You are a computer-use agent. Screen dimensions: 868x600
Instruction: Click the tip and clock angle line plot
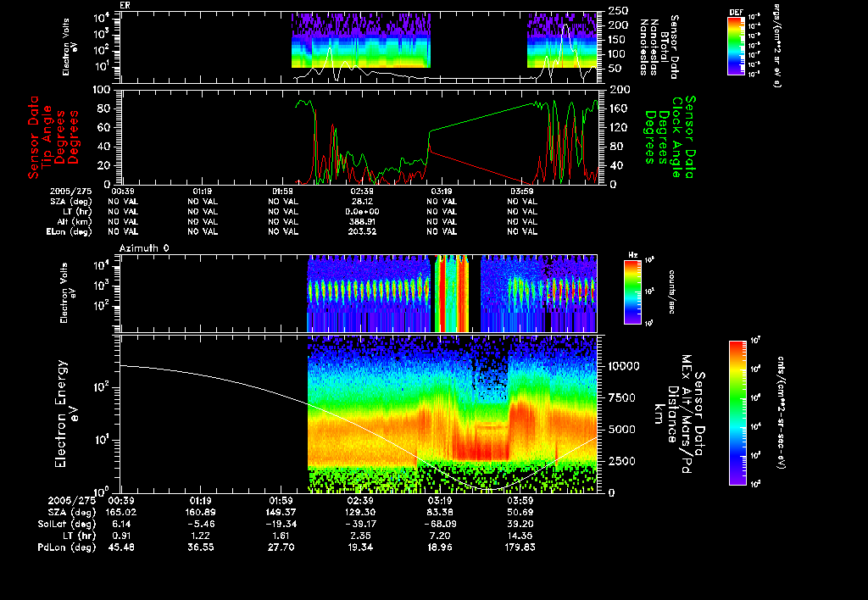360,136
